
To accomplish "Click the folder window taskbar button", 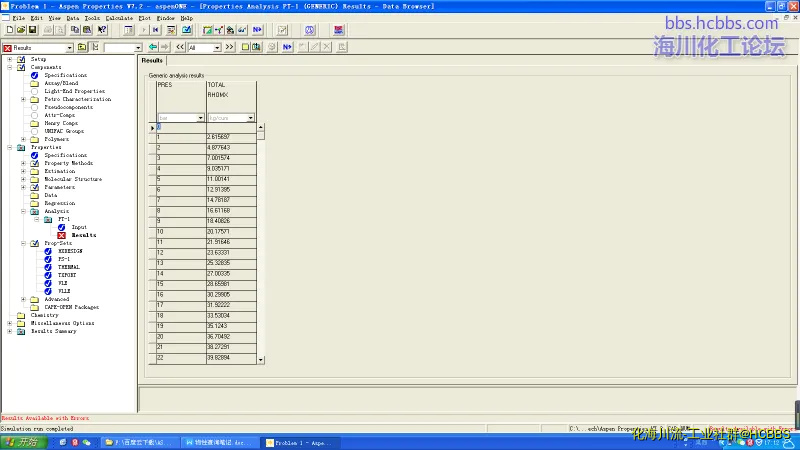I will tap(140, 443).
